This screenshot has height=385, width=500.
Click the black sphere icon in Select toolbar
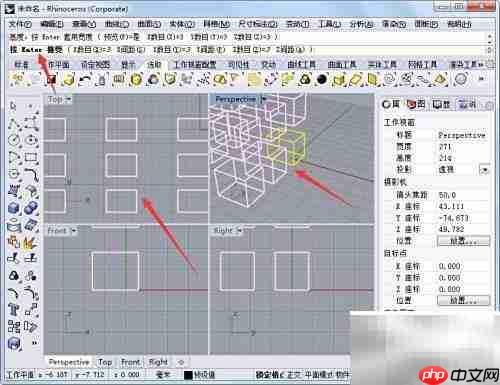coord(322,79)
